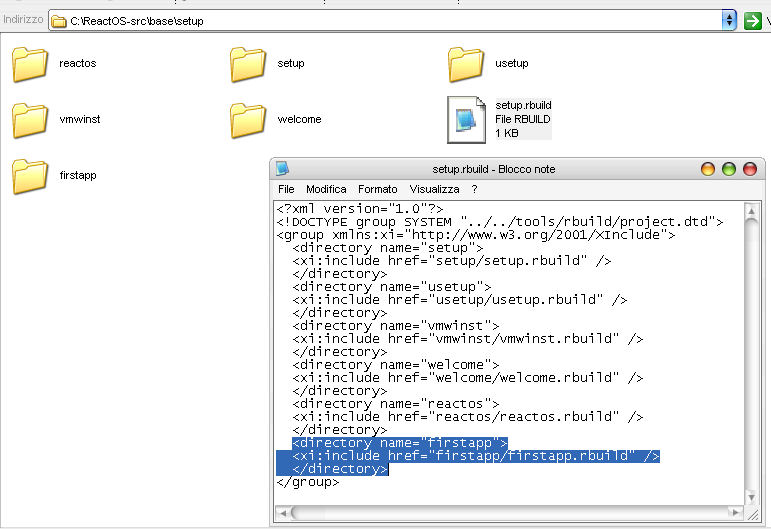Image resolution: width=771 pixels, height=529 pixels.
Task: Open the ? help menu
Action: click(x=474, y=189)
